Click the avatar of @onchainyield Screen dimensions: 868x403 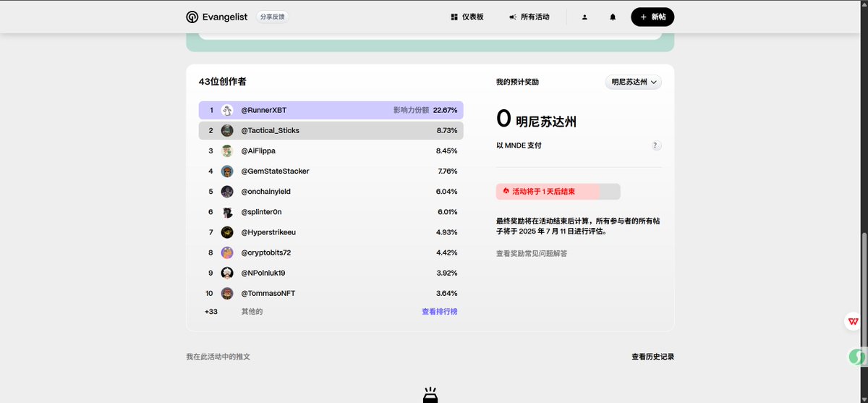point(227,191)
